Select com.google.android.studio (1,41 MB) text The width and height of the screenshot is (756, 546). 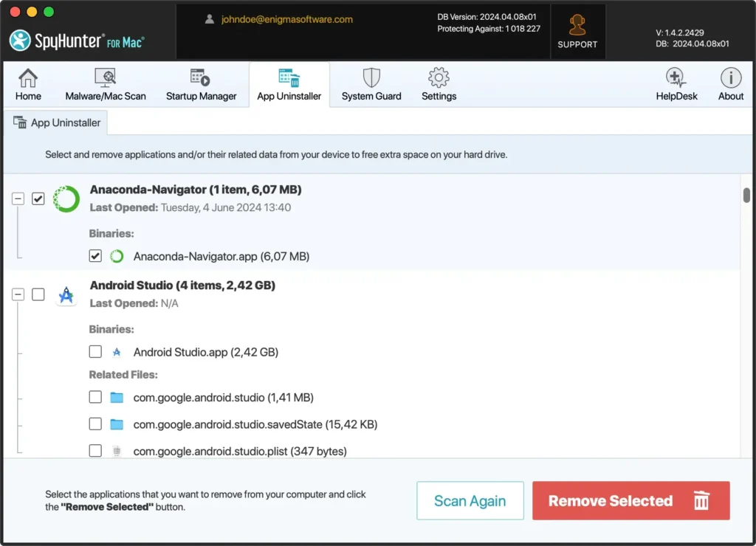tap(223, 398)
